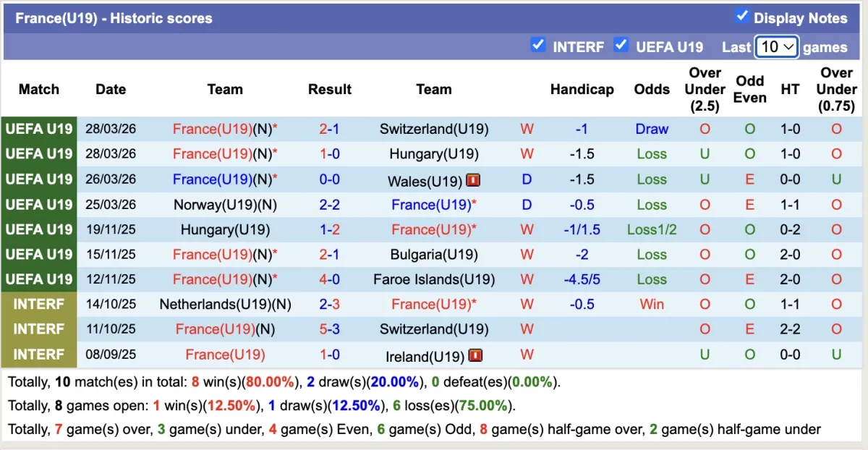Click the Handicap column header
868x450 pixels.
click(x=582, y=89)
